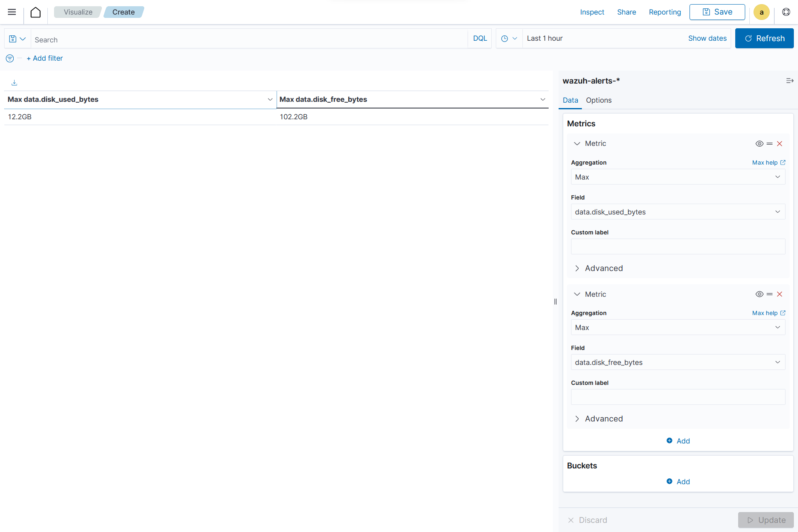Toggle visibility of second Metric panel
798x532 pixels.
click(x=759, y=293)
